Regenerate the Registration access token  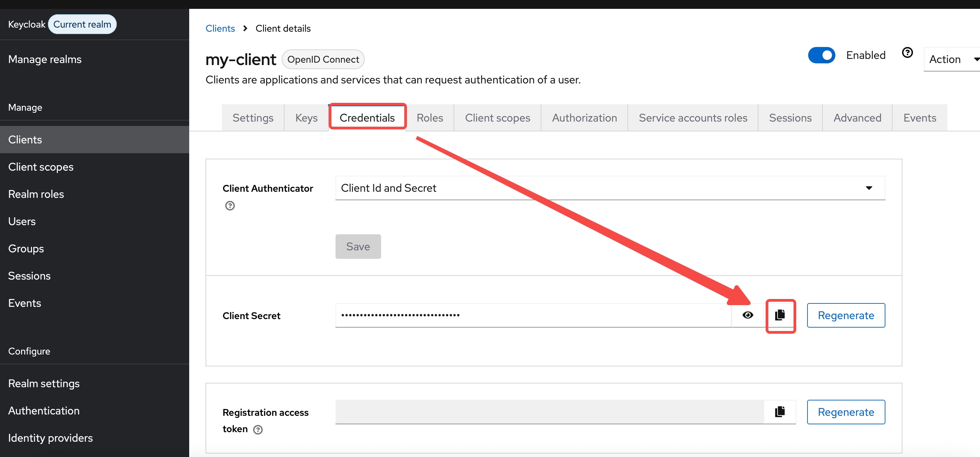pos(846,412)
